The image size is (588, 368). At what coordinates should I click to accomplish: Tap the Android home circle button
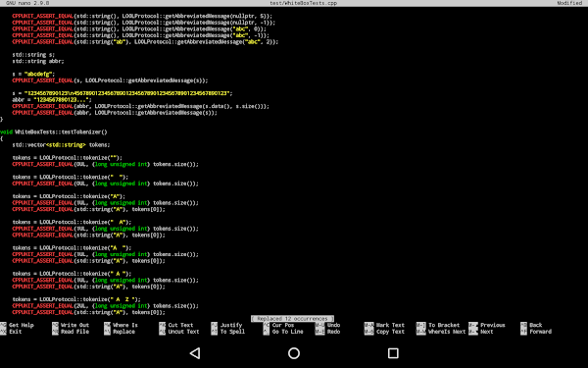294,353
